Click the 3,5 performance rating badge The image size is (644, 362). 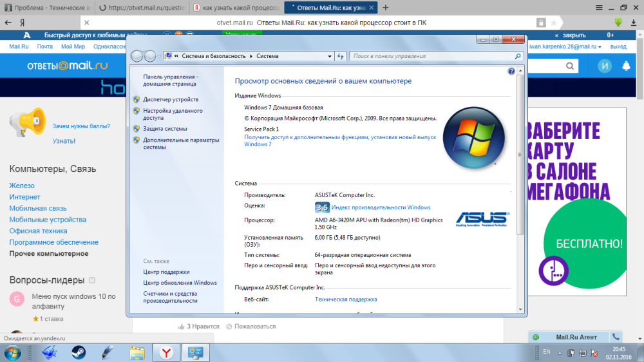pos(322,207)
